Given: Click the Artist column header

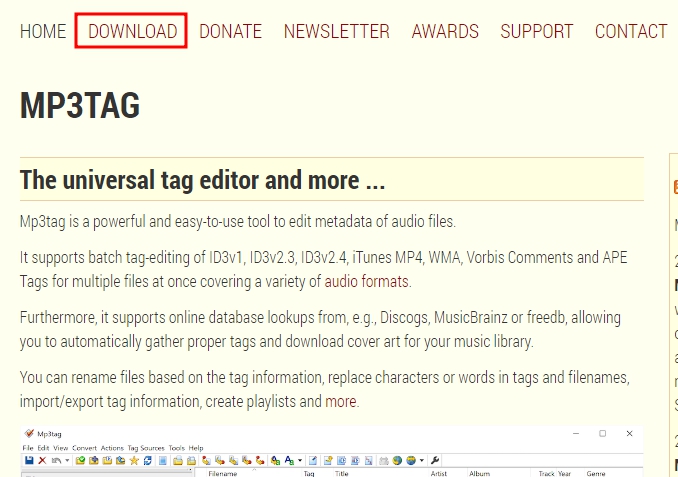Looking at the screenshot, I should [x=438, y=474].
